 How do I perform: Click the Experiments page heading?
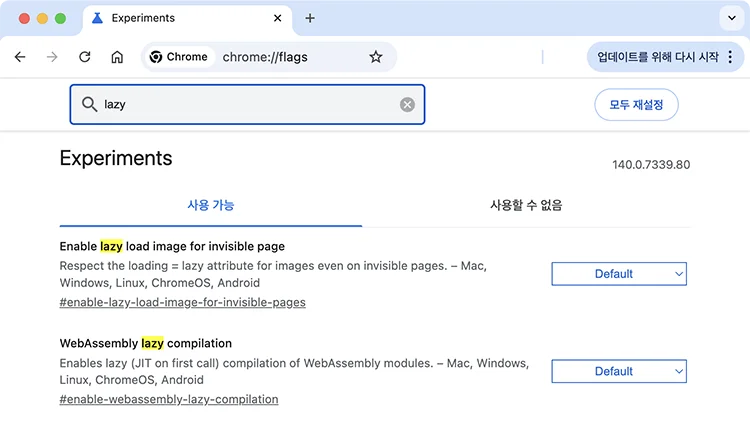click(116, 158)
